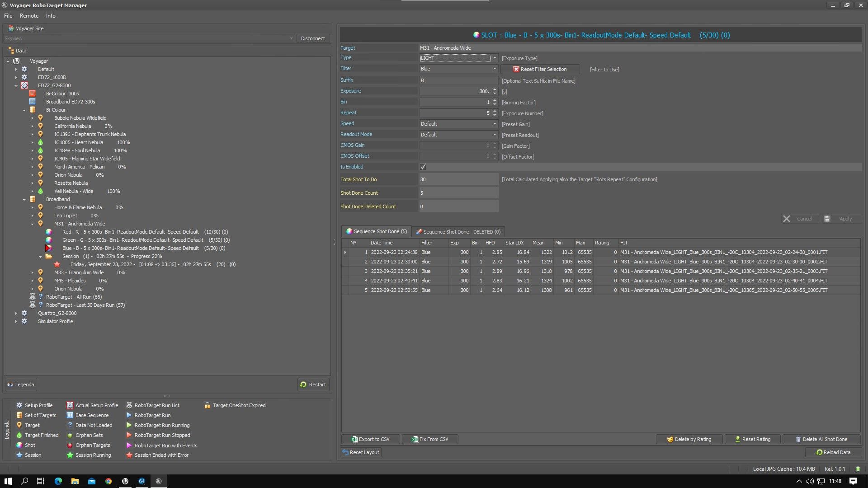Click the Simulator Profile gear icon
This screenshot has height=488, width=868.
(x=24, y=321)
